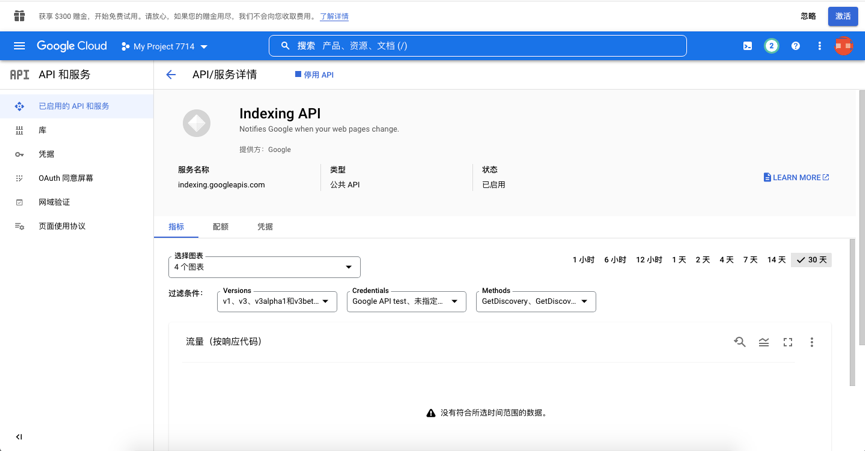Image resolution: width=865 pixels, height=451 pixels.
Task: Switch to the 配额 tab
Action: (221, 227)
